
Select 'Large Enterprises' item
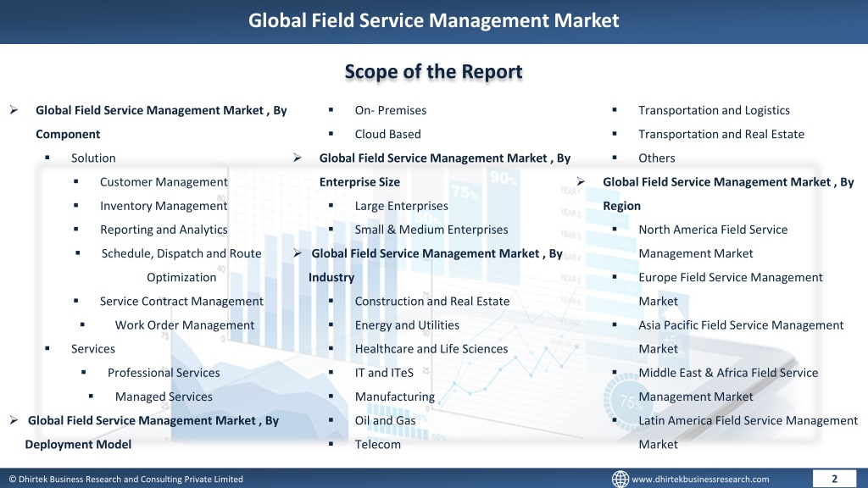coord(401,206)
